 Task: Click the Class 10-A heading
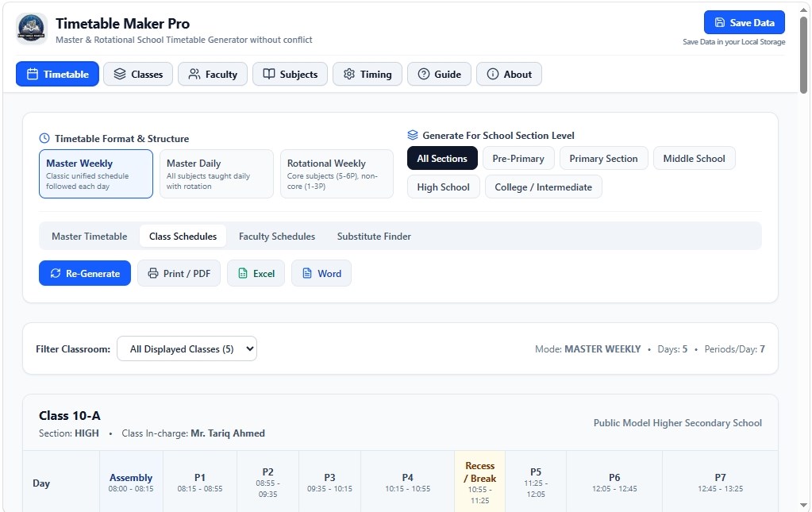click(70, 416)
